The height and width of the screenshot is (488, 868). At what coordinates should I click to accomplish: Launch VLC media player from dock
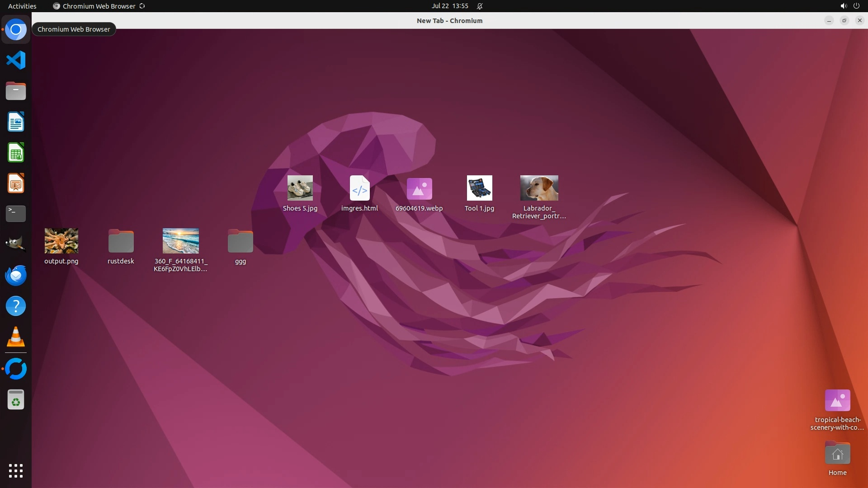point(16,337)
